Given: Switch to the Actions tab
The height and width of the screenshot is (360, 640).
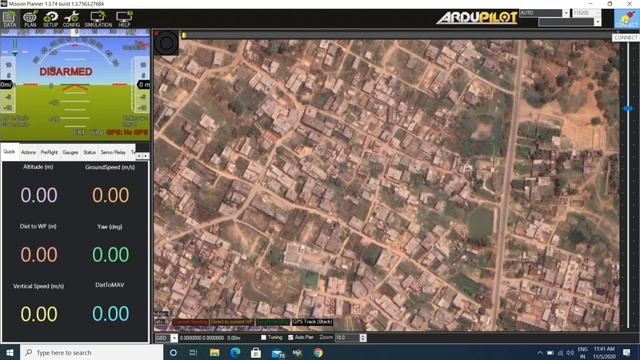Looking at the screenshot, I should pos(28,152).
